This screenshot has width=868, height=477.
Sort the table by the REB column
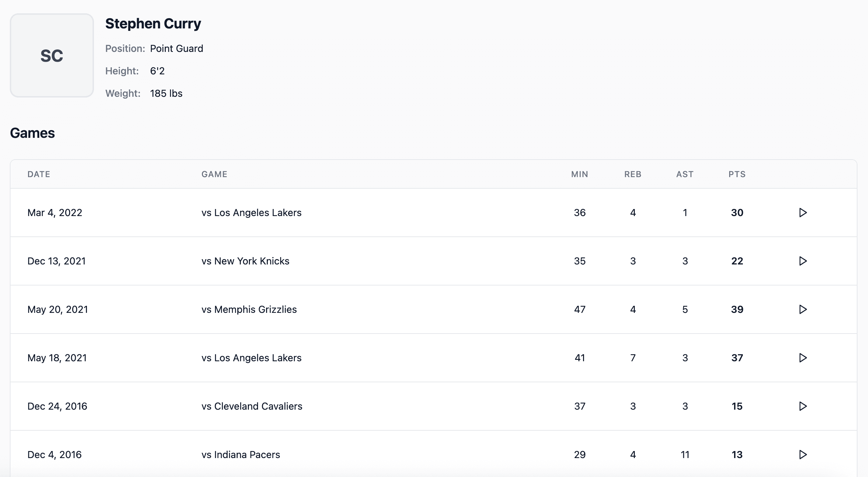633,174
